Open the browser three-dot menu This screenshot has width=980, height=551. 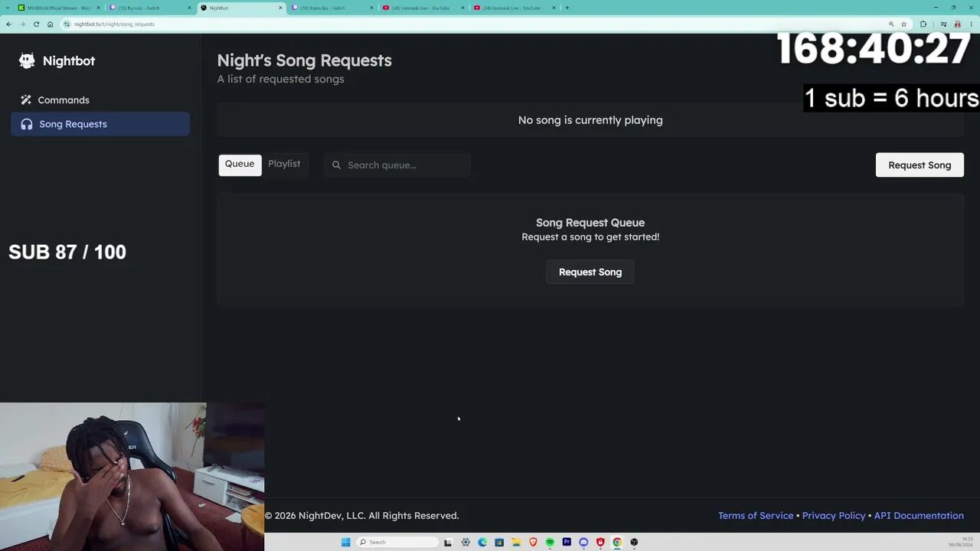(x=971, y=24)
